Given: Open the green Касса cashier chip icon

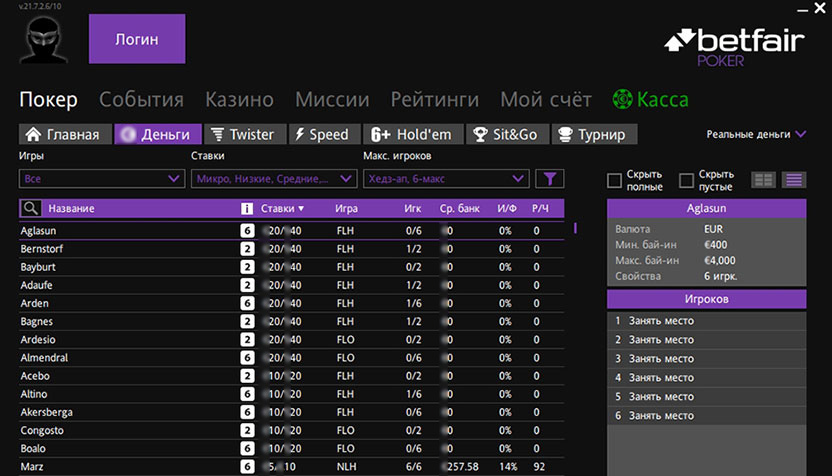Looking at the screenshot, I should click(623, 100).
